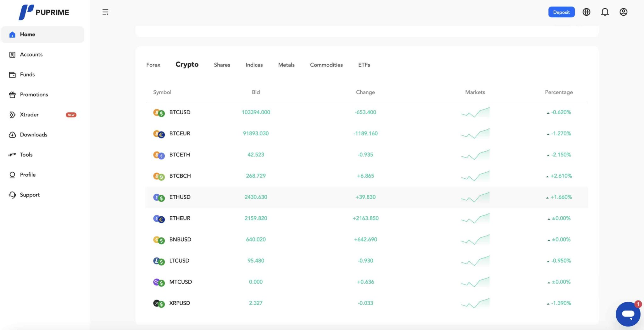
Task: Open the user account profile icon
Action: (623, 12)
